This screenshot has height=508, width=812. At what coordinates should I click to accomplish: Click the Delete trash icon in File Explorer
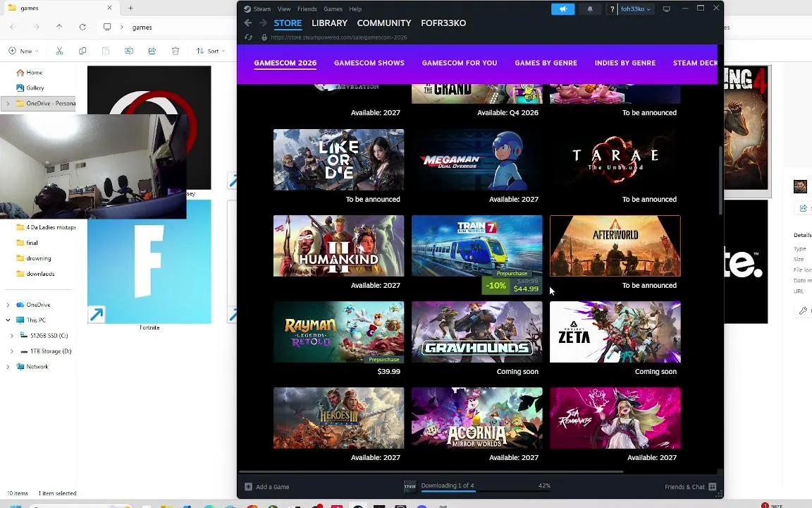coord(176,51)
